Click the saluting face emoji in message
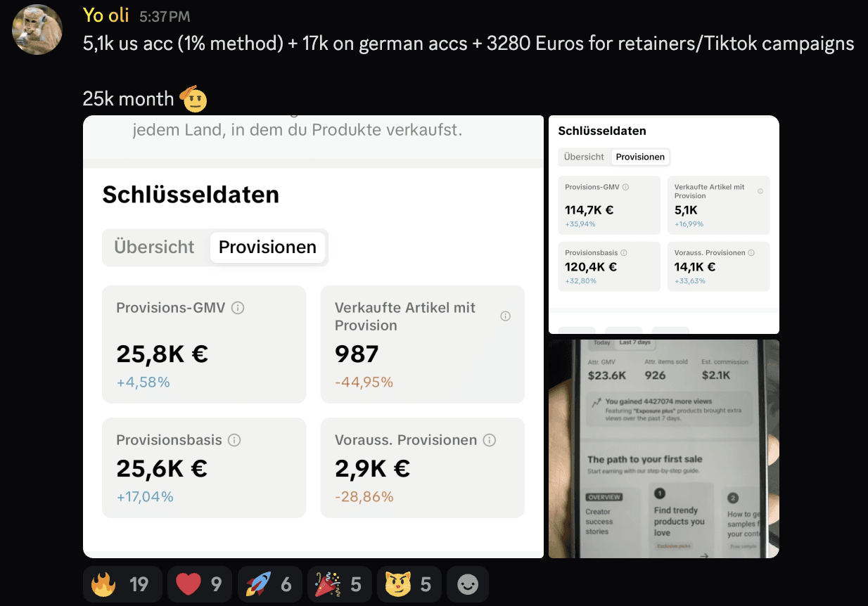868x606 pixels. [194, 98]
